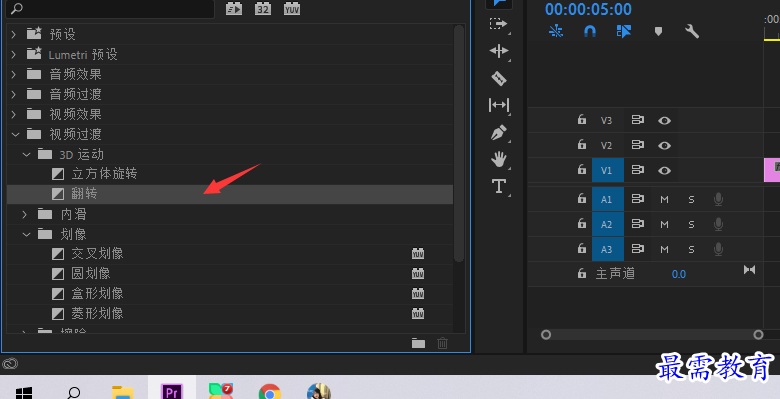This screenshot has width=780, height=399.
Task: Click the YUV Effects filter icon
Action: 292,8
